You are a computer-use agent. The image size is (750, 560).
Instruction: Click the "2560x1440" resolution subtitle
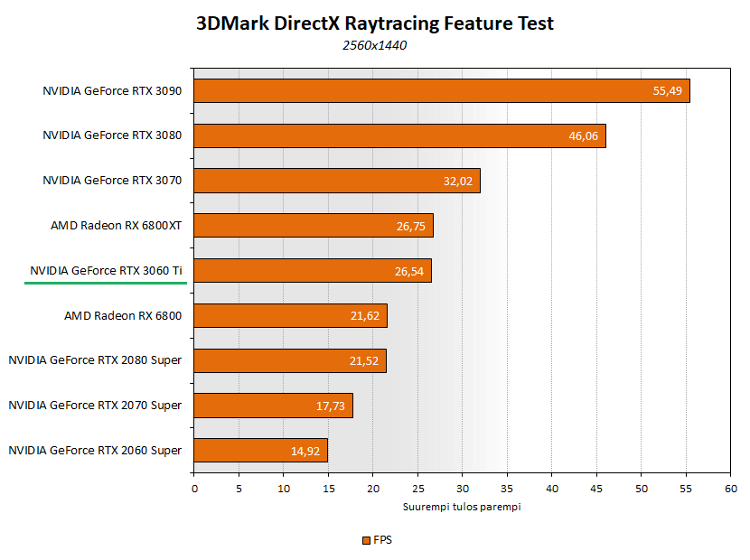pos(374,45)
